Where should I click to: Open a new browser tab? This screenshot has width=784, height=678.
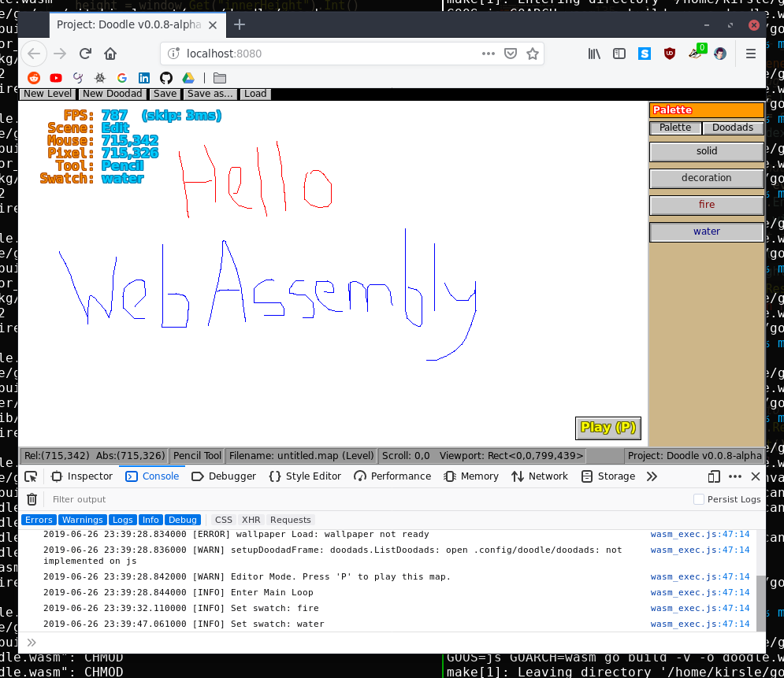pos(240,24)
